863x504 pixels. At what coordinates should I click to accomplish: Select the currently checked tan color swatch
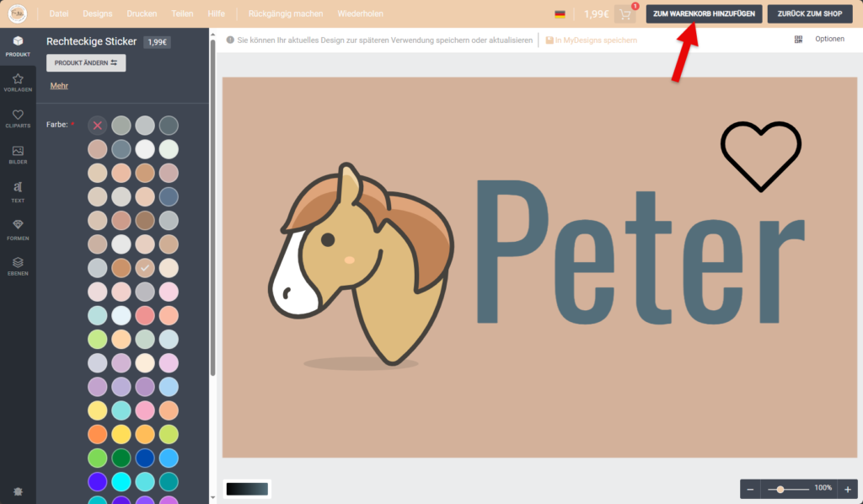coord(145,267)
